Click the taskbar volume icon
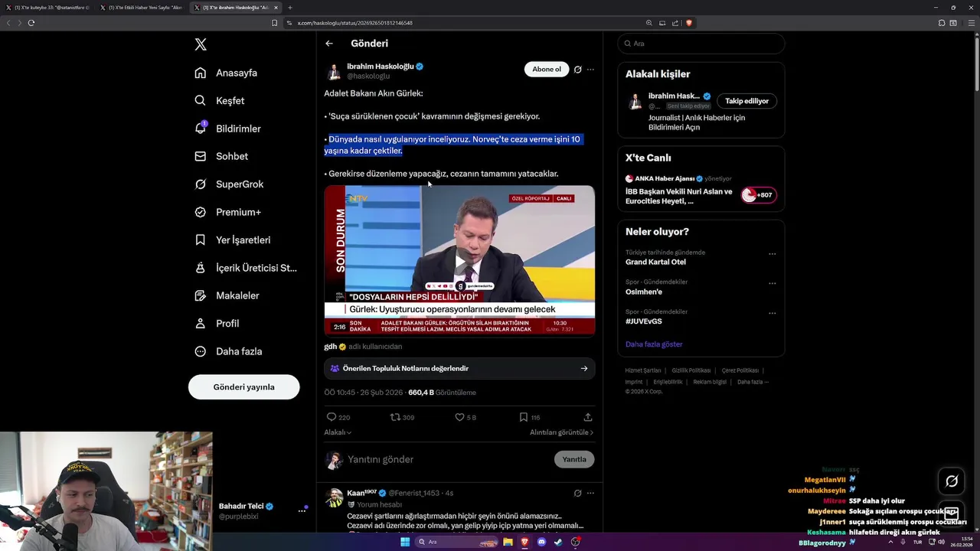 click(942, 542)
